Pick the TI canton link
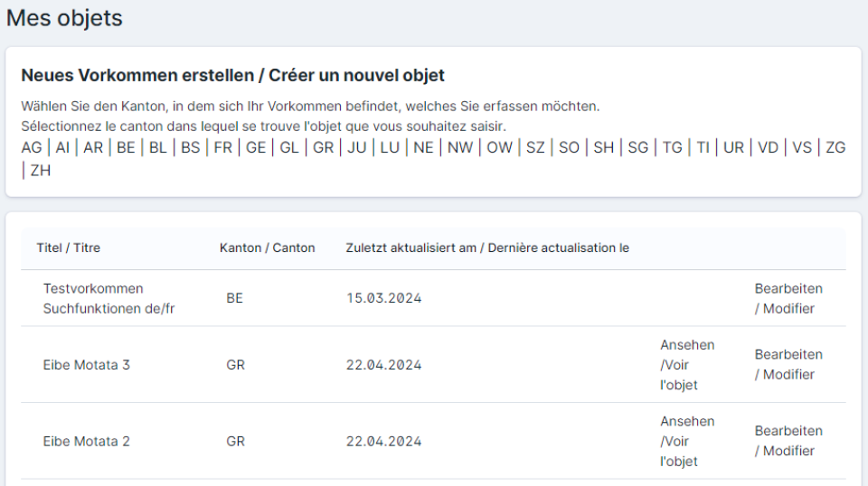Viewport: 868px width, 486px height. 703,147
